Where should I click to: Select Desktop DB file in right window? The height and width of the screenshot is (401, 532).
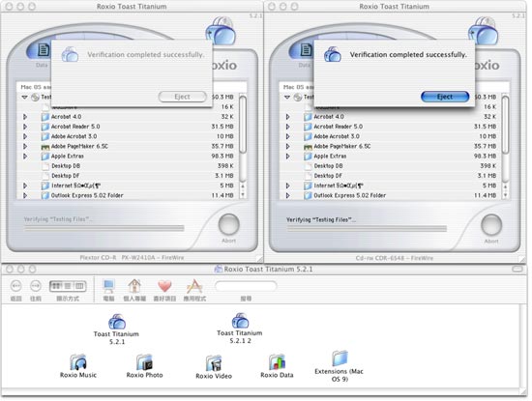point(329,166)
